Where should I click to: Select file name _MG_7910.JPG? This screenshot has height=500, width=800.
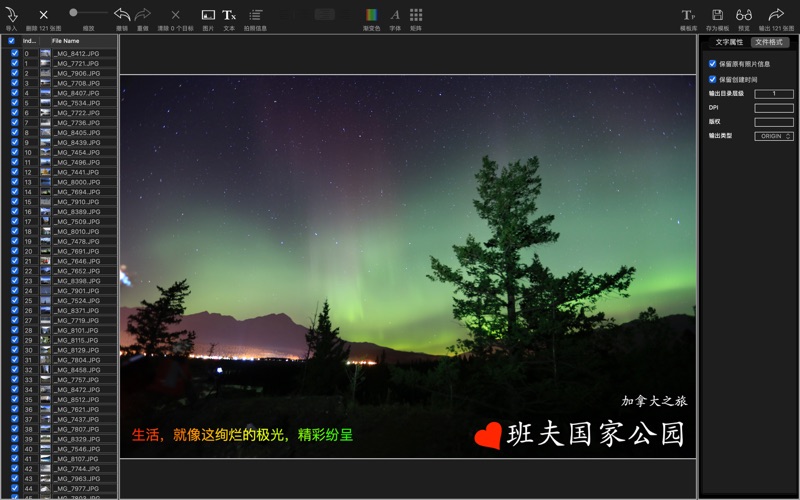pyautogui.click(x=77, y=202)
